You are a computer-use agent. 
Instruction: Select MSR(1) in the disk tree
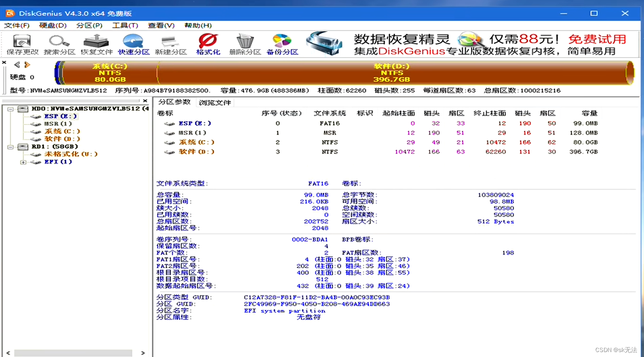click(58, 124)
